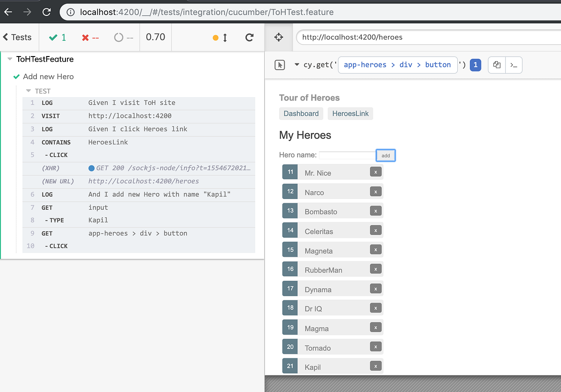
Task: Go back via the Tests link
Action: [x=16, y=37]
